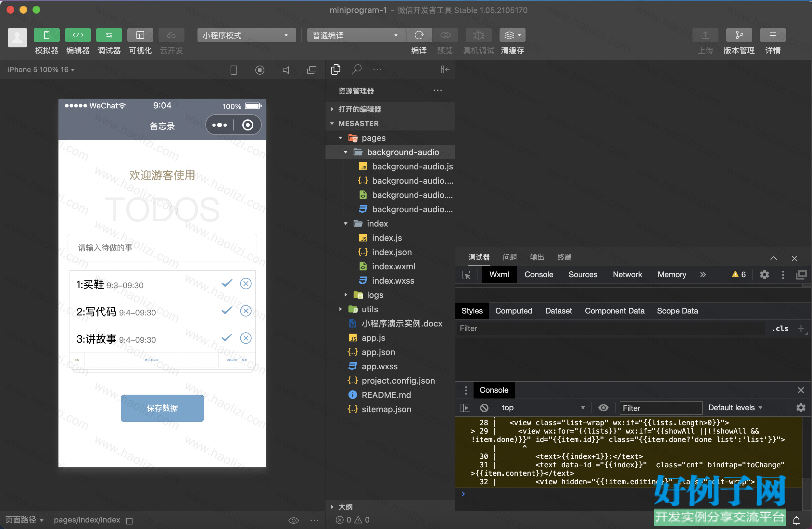Switch to the 问题 problems tab
Screen dimensions: 812x529
(510, 257)
